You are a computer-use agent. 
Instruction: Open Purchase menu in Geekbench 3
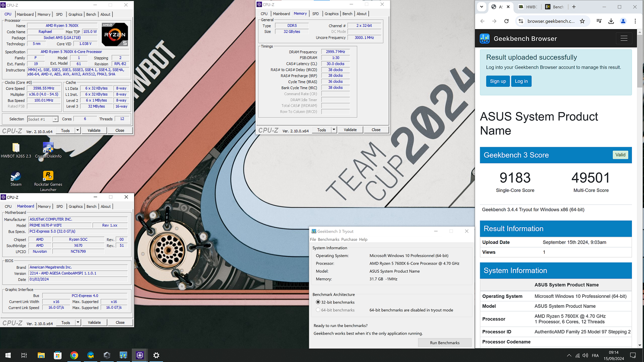pyautogui.click(x=349, y=239)
